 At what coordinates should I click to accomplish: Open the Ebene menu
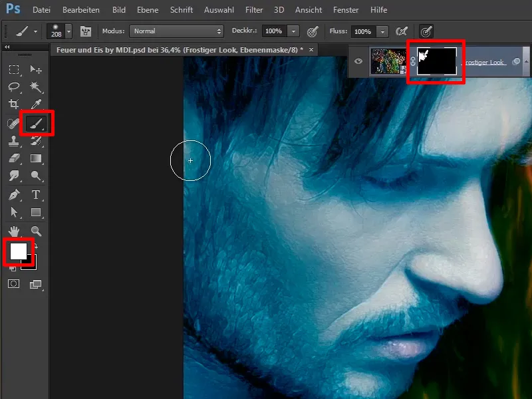pyautogui.click(x=148, y=10)
